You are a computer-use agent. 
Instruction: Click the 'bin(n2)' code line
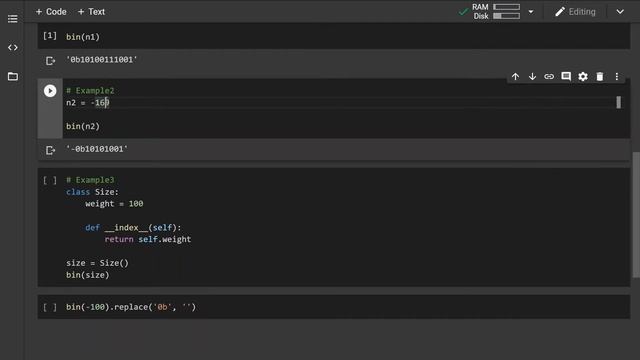[83, 126]
